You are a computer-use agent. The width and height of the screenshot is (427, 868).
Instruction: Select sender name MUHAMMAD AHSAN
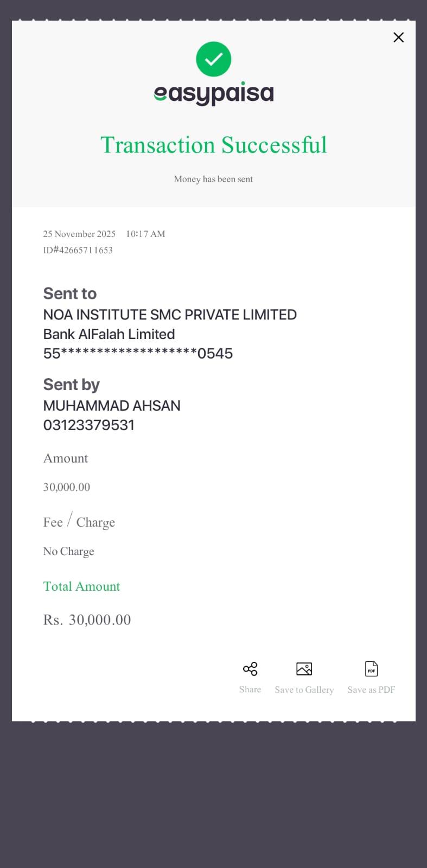pyautogui.click(x=112, y=406)
